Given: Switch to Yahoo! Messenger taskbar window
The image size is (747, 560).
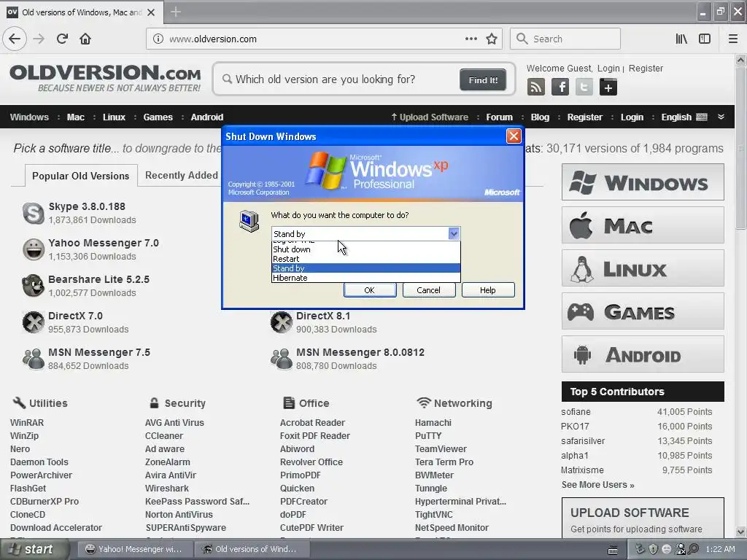Looking at the screenshot, I should [x=135, y=550].
